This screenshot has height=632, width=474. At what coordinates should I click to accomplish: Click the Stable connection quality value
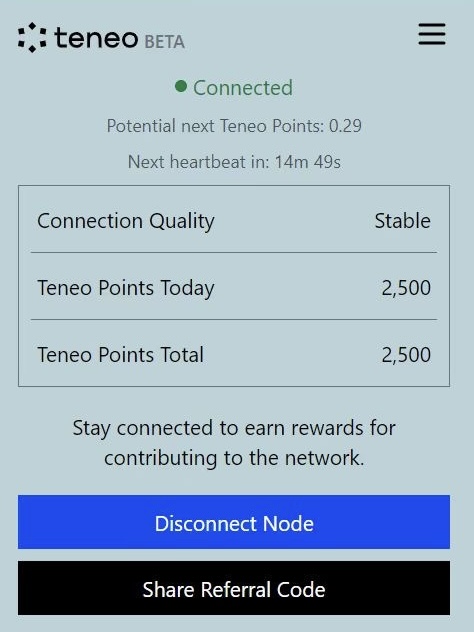click(403, 221)
